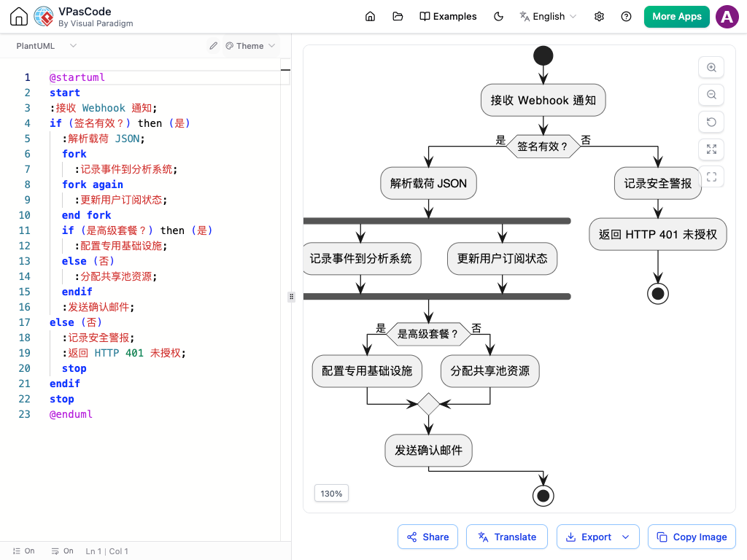Click the Share button
The width and height of the screenshot is (747, 560).
pos(427,537)
